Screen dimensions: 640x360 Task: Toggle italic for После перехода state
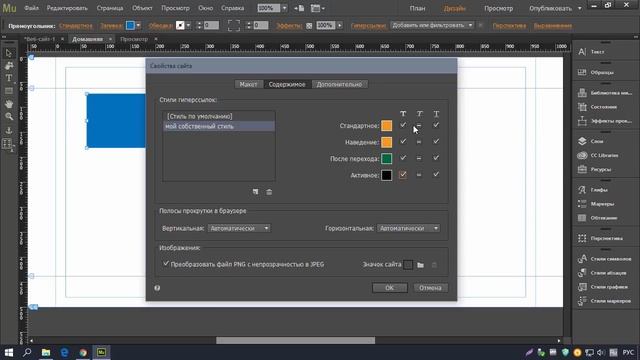coord(419,158)
